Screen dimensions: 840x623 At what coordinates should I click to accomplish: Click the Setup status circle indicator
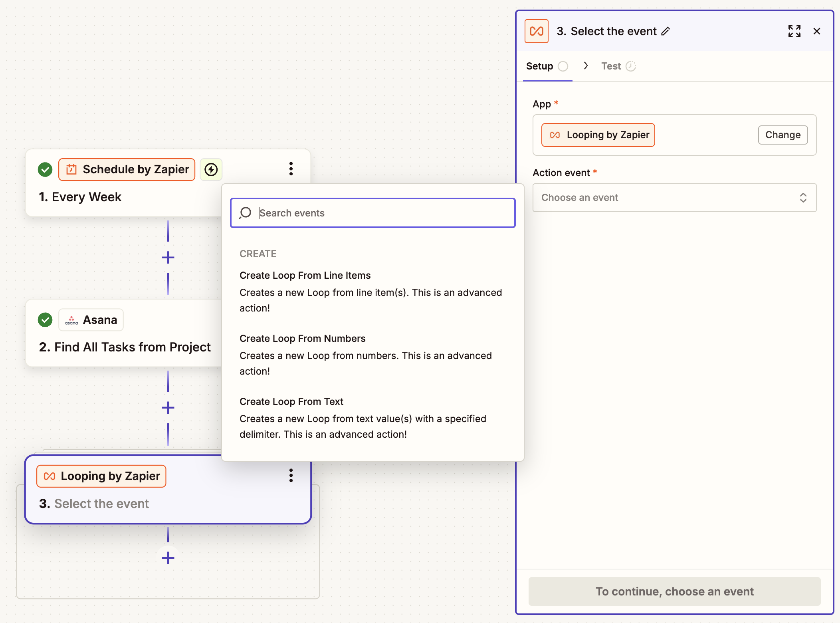point(563,66)
